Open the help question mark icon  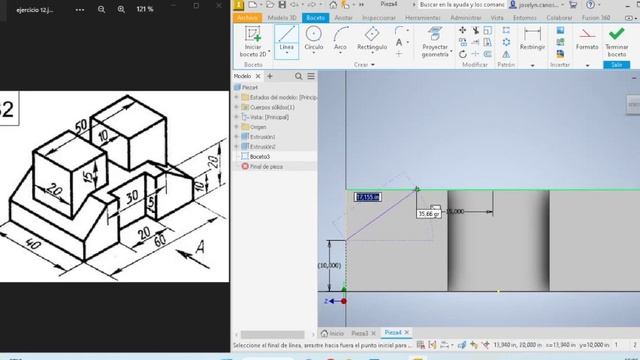click(590, 4)
